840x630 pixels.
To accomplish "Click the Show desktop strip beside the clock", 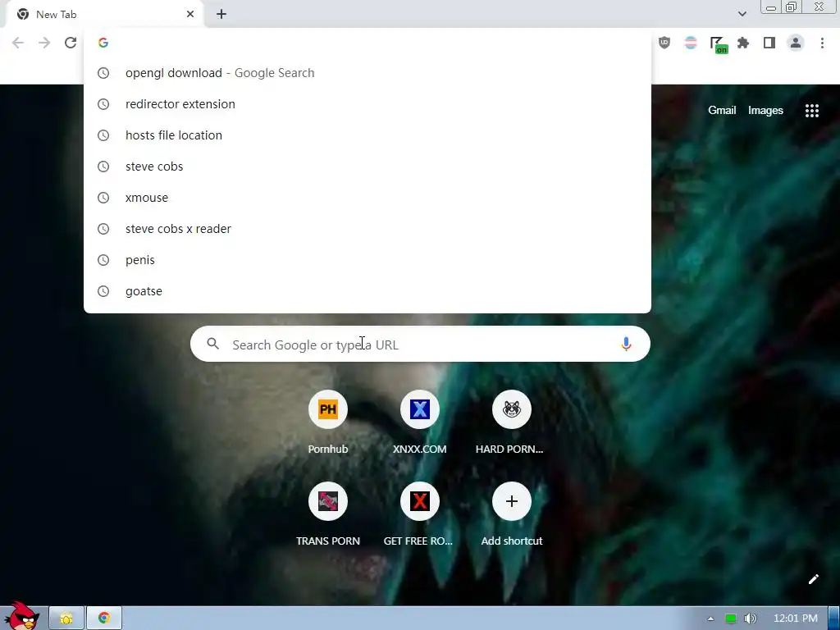I will tap(834, 619).
